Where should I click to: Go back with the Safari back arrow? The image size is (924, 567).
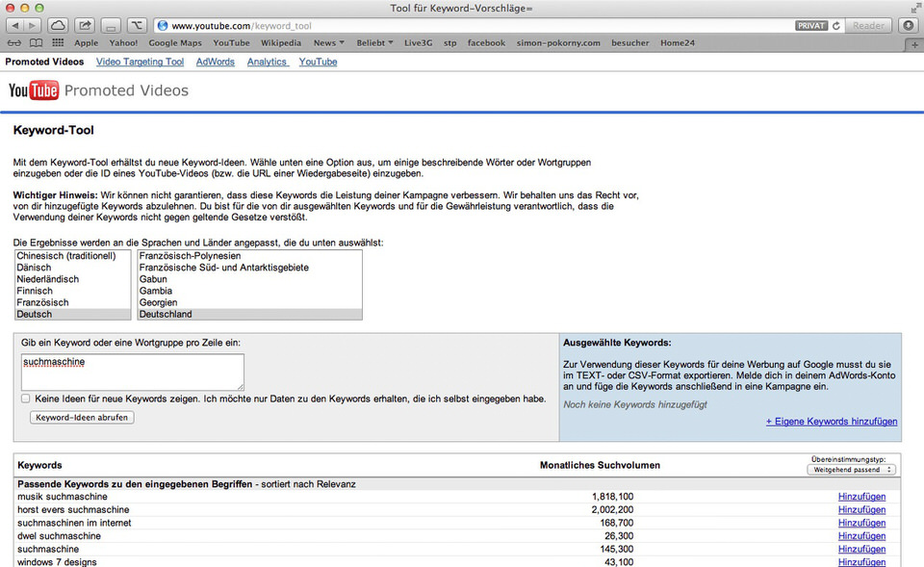[15, 25]
